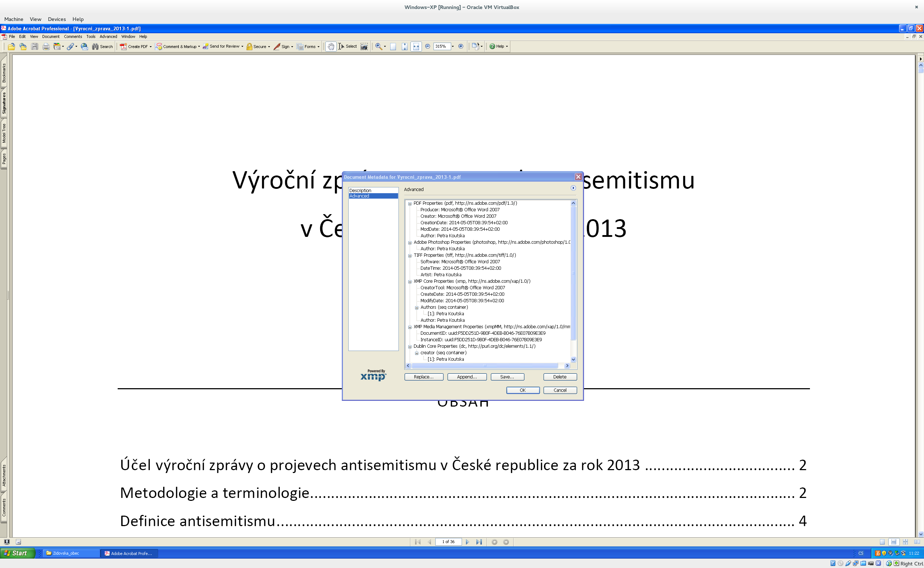The height and width of the screenshot is (568, 924).
Task: Pick the Snapshot camera tool
Action: [x=364, y=47]
